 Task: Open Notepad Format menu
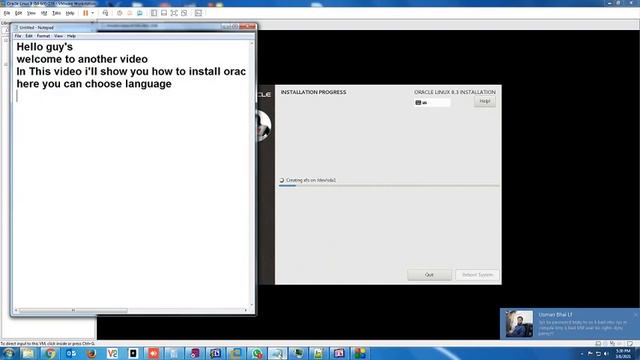click(43, 36)
